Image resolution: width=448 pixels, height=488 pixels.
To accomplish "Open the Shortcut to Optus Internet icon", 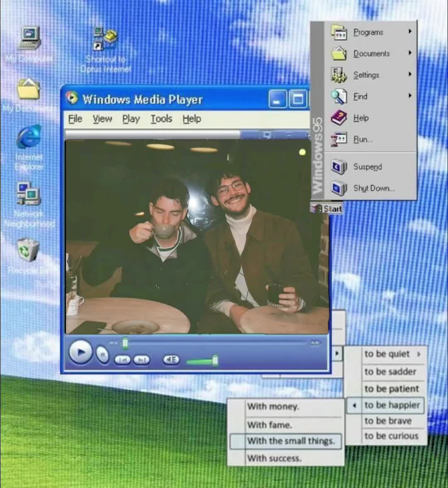I will (105, 39).
